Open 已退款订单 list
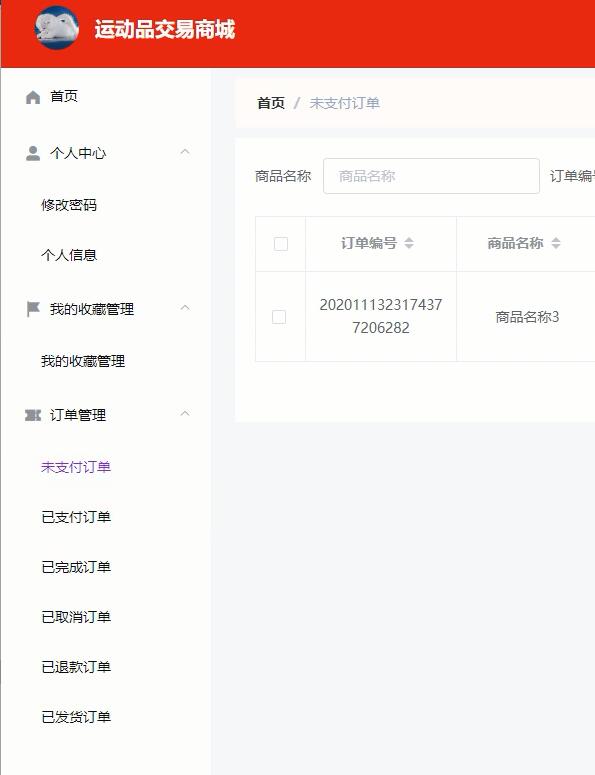Image resolution: width=595 pixels, height=775 pixels. click(x=76, y=667)
